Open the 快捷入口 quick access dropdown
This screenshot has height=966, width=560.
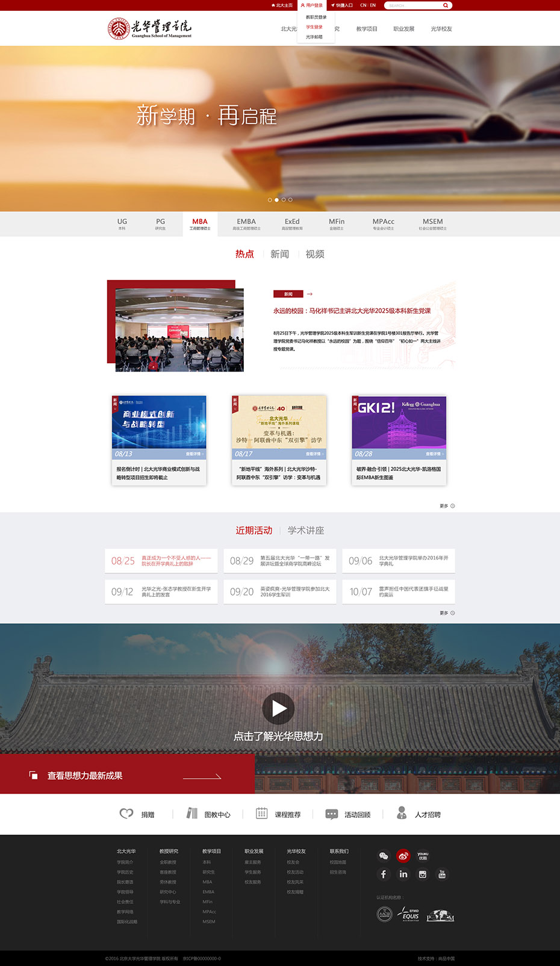tap(342, 5)
